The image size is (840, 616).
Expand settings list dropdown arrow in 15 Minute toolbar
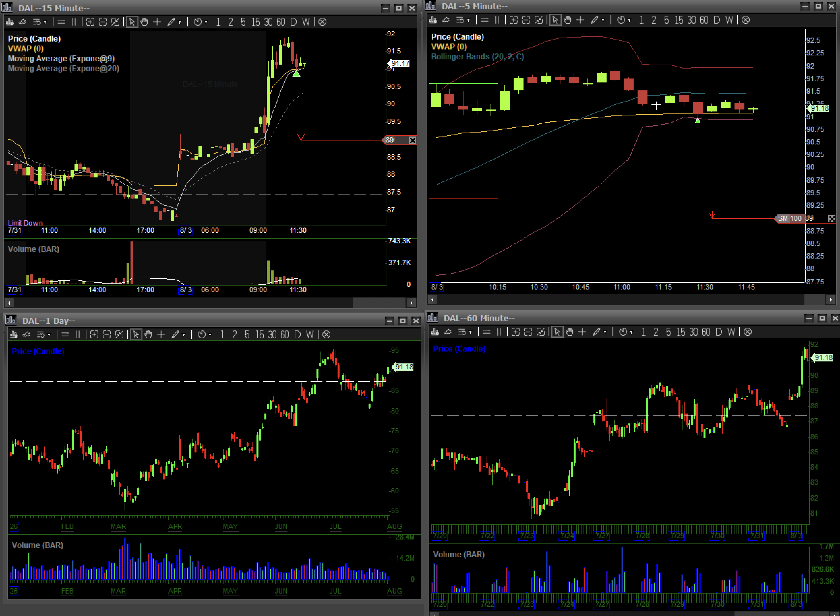click(45, 22)
